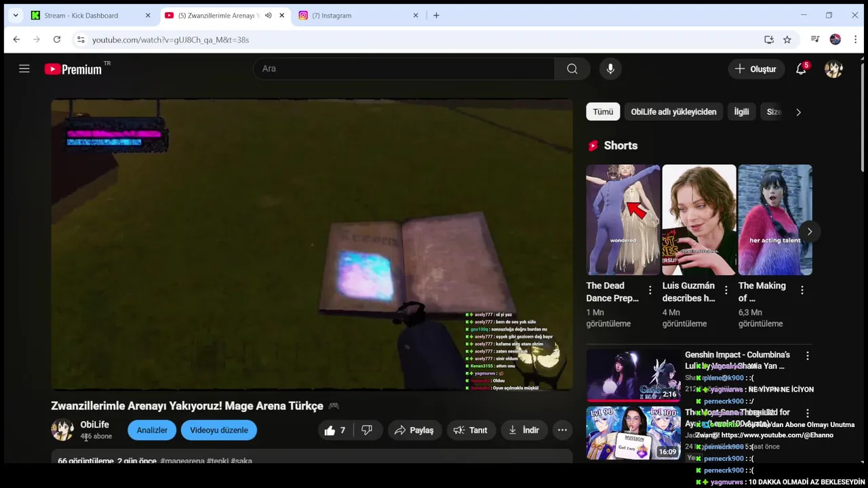Screen dimensions: 868x488
Task: Open options for The Dead Dance short
Action: point(650,290)
